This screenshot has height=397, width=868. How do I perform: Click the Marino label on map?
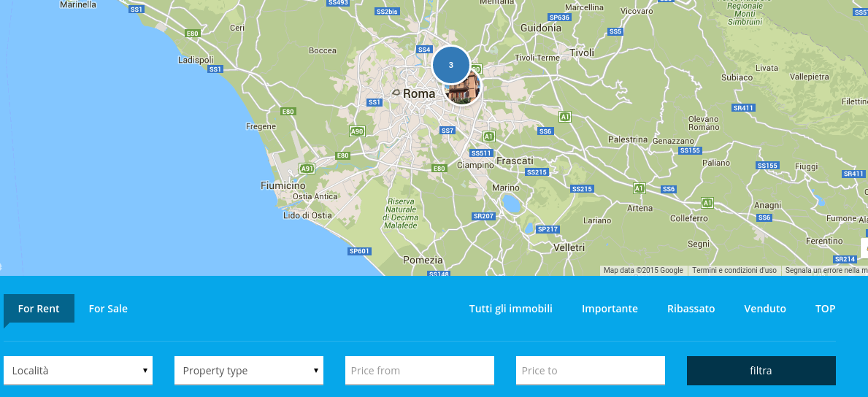[505, 187]
